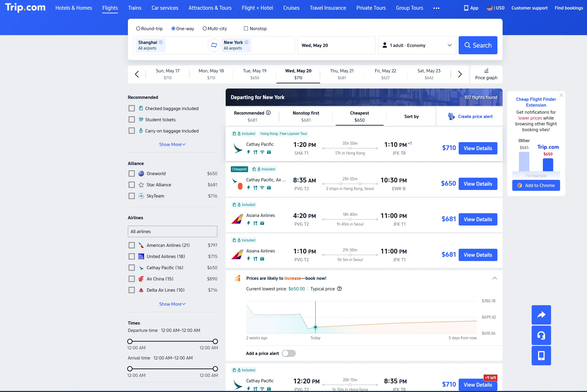The image size is (587, 392).
Task: Open the more options ellipsis in navigation
Action: tap(436, 8)
